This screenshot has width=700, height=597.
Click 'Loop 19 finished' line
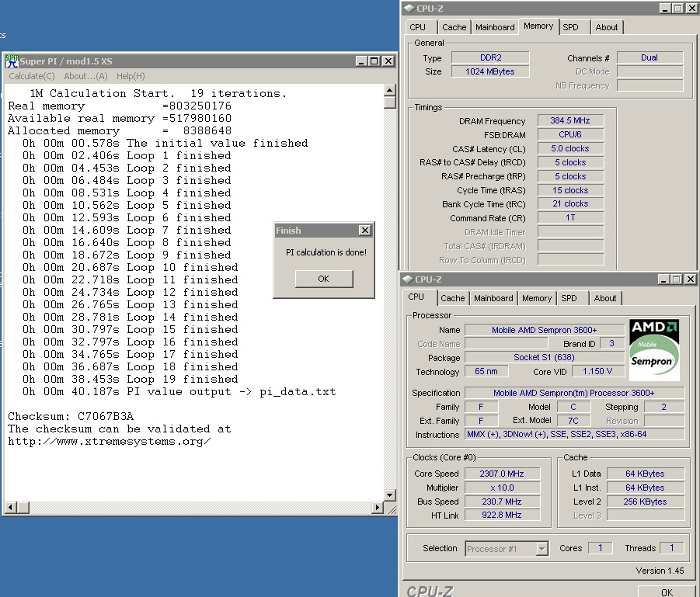(131, 380)
